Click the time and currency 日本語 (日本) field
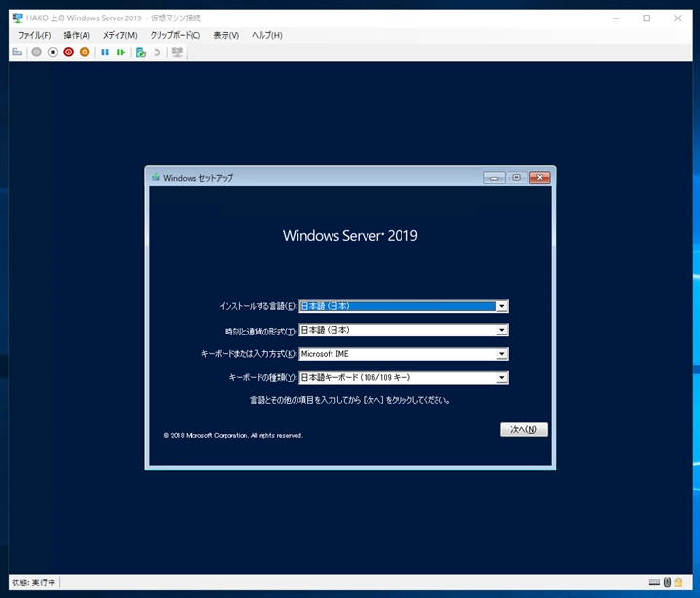 point(403,330)
